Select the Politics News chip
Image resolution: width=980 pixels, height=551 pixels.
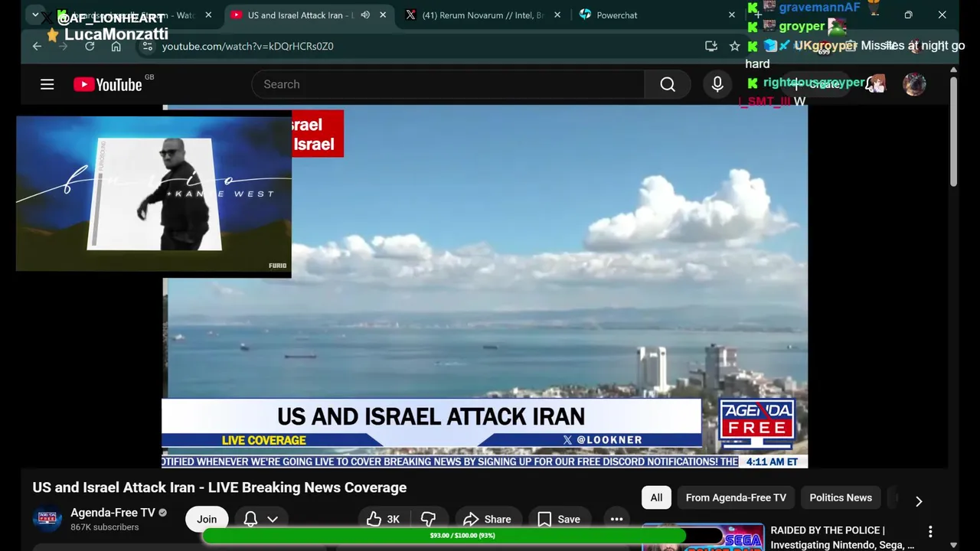click(841, 497)
